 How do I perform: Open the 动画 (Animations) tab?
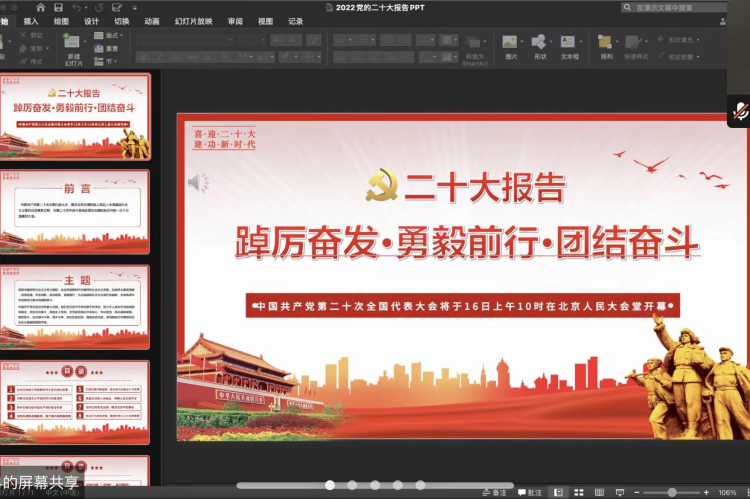pos(152,21)
